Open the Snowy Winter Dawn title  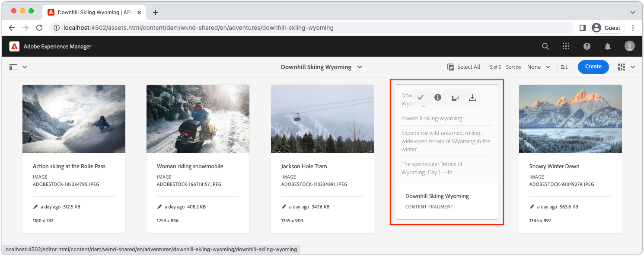[x=554, y=166]
